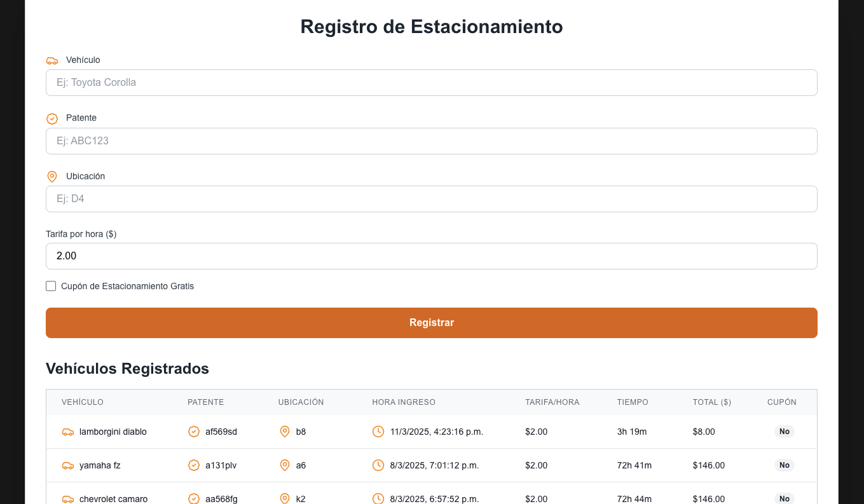Click the car icon in lamborgini diablo row
Viewport: 864px width, 504px height.
[x=67, y=432]
